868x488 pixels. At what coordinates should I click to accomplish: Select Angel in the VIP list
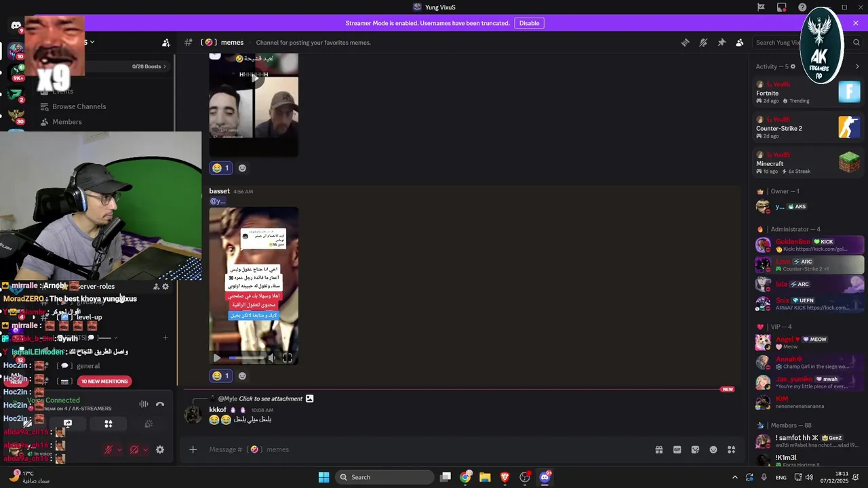tap(809, 342)
